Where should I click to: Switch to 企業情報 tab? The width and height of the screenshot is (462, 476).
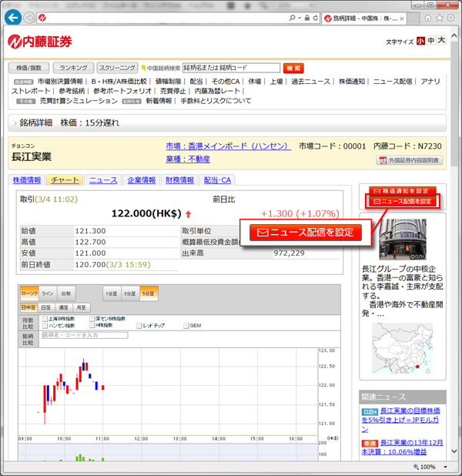(141, 180)
